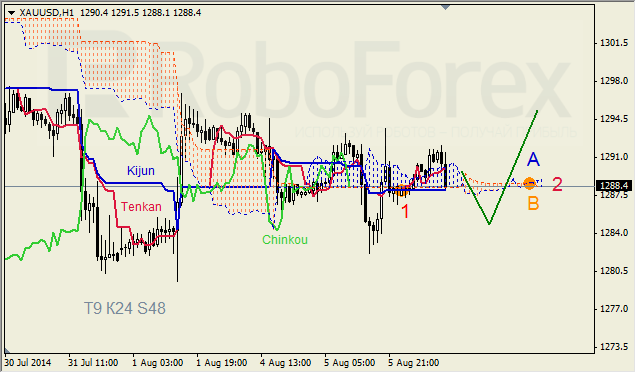Click the 5 Aug 05:00 time label
Screen dimensions: 636x373
(x=350, y=362)
